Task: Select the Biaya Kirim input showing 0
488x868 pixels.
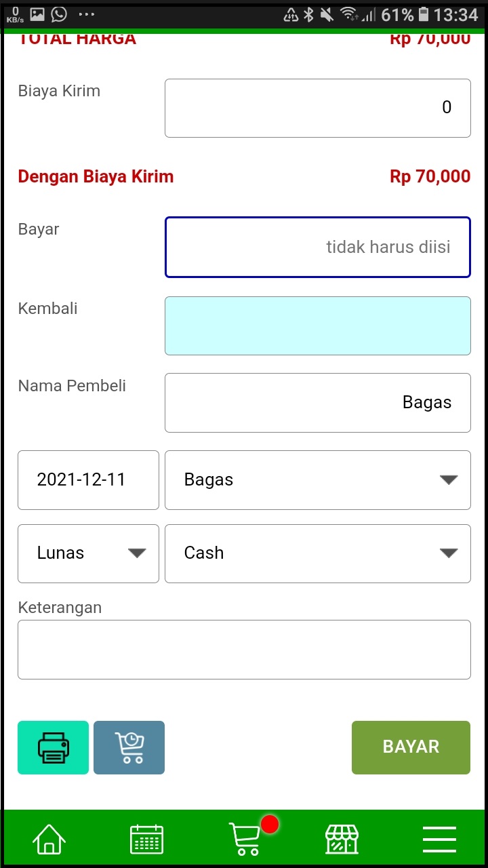Action: [x=317, y=108]
